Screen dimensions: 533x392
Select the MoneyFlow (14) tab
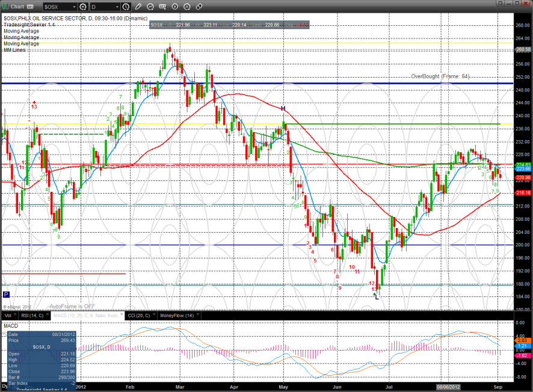point(174,315)
